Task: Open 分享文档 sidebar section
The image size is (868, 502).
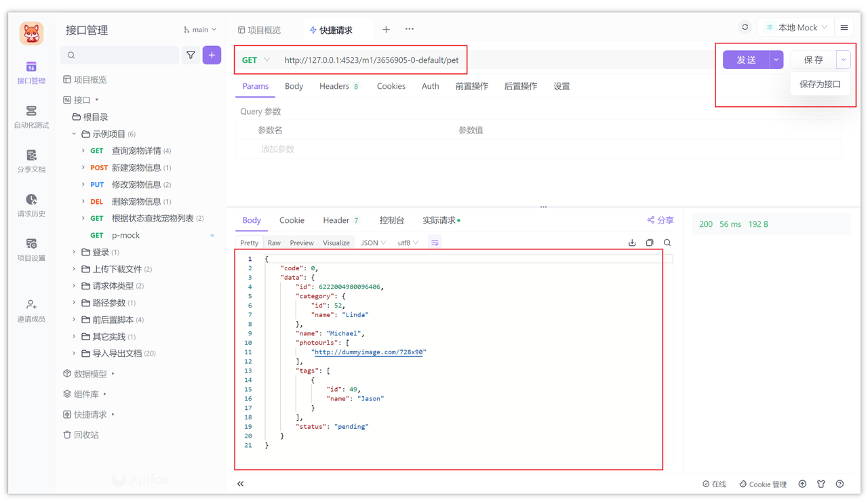Action: click(31, 161)
